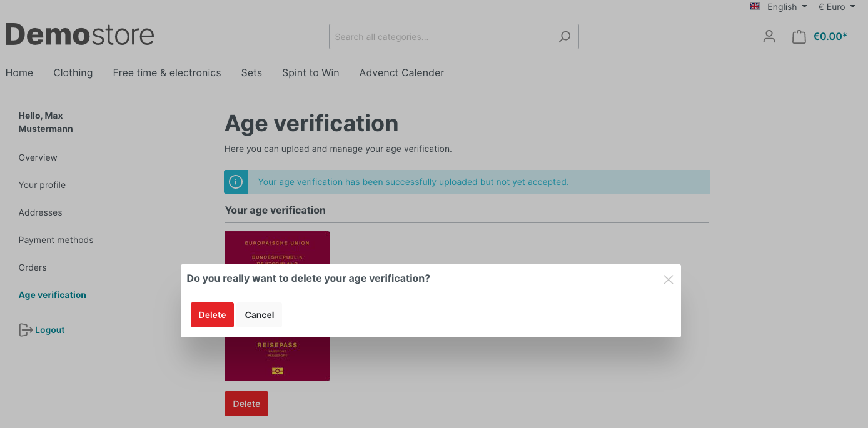Open the shopping cart bag icon
Viewport: 868px width, 428px height.
tap(799, 37)
